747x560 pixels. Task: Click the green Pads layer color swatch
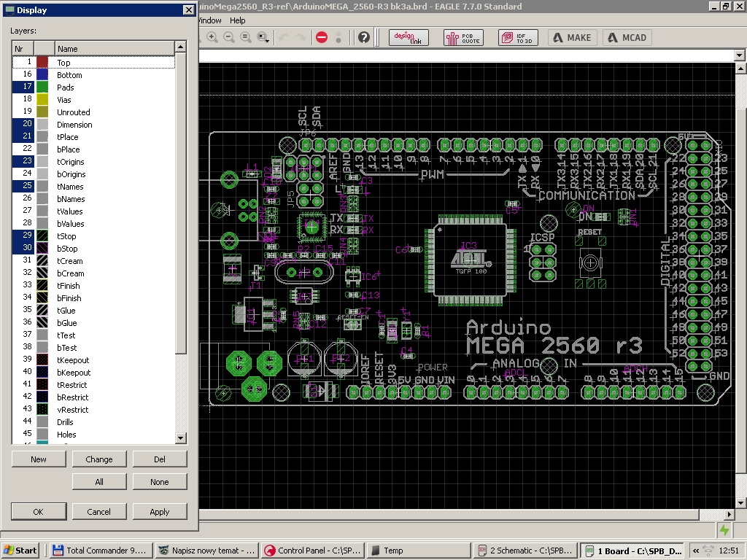[x=42, y=87]
